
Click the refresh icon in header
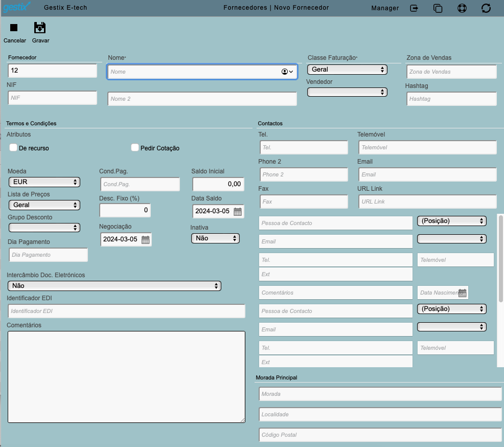coord(486,8)
